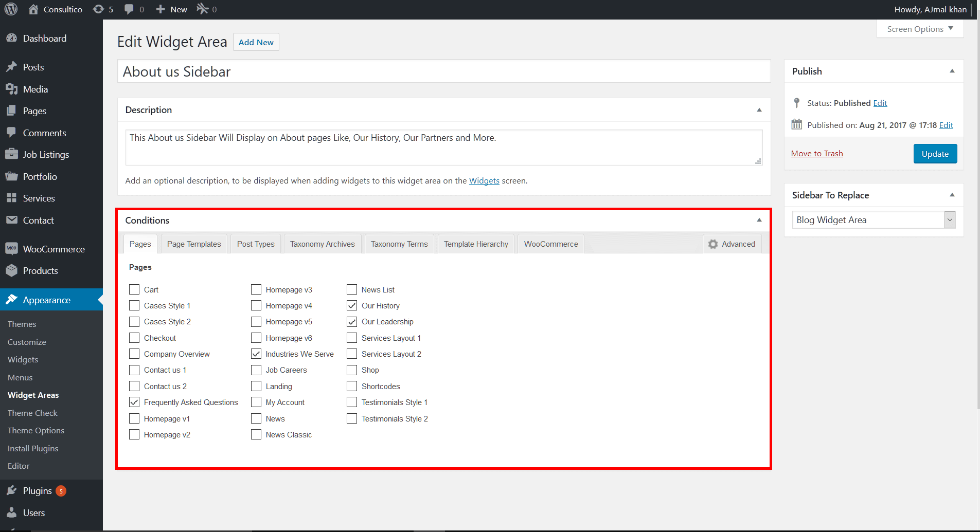Open the Sidebar To Replace dropdown
Screen dimensions: 980x532
tap(873, 220)
